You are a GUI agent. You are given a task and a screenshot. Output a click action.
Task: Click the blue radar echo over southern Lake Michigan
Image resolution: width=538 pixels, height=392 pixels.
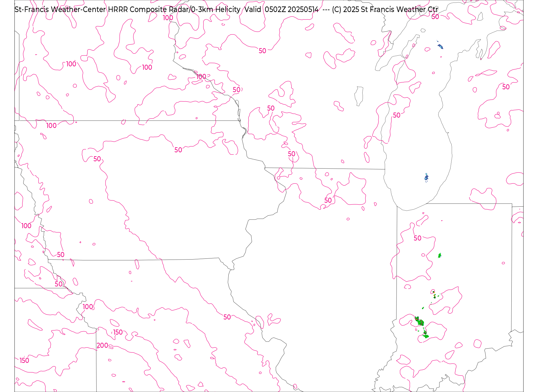[426, 177]
